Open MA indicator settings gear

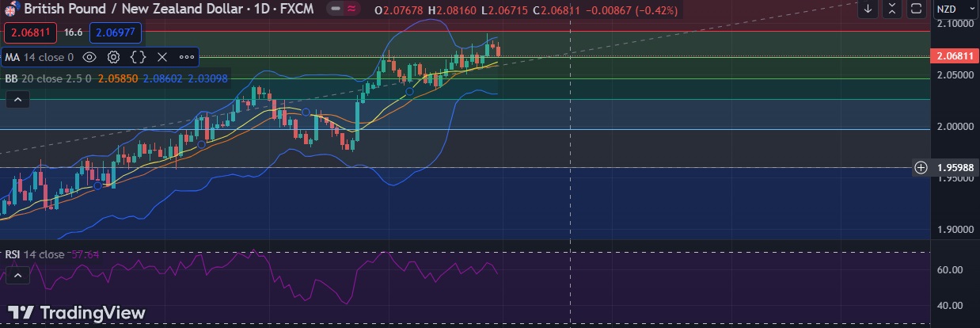pyautogui.click(x=114, y=57)
